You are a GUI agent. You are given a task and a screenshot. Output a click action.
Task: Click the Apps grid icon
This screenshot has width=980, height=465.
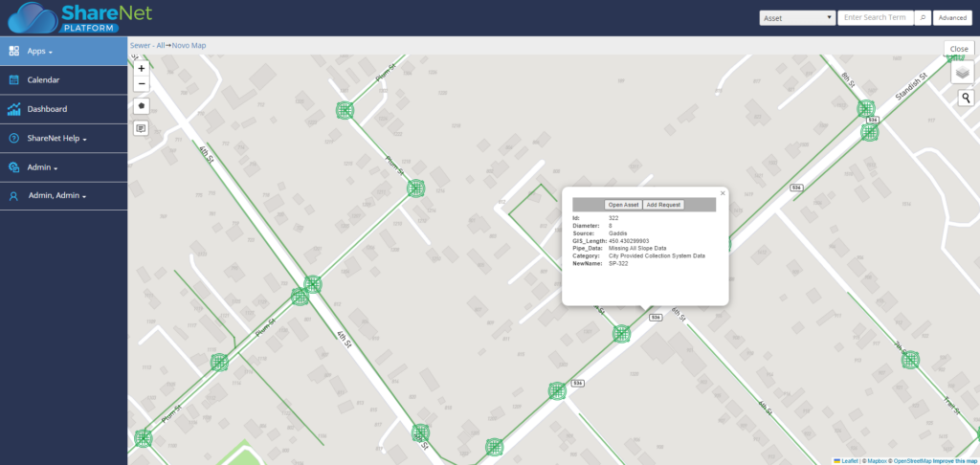13,52
